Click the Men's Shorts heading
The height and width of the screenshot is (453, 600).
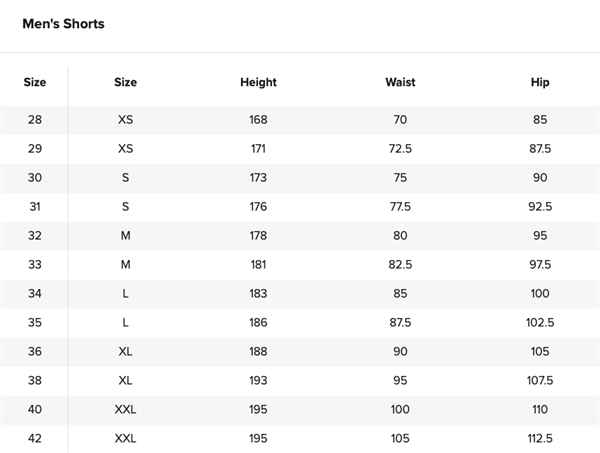63,24
